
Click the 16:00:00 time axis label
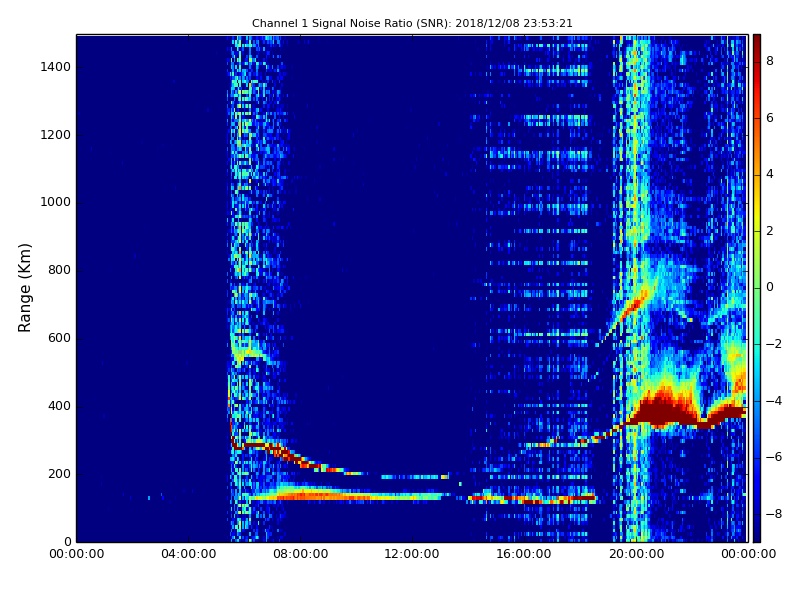[x=524, y=554]
